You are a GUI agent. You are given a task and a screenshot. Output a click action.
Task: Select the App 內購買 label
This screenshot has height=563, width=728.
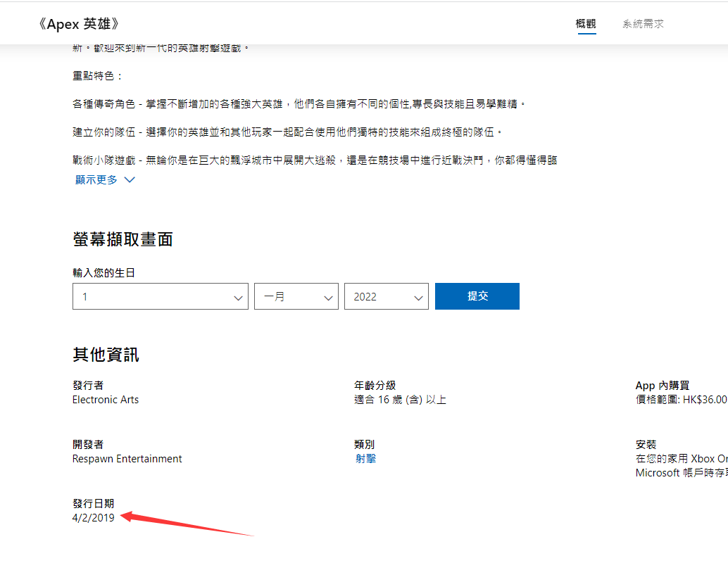pos(663,385)
